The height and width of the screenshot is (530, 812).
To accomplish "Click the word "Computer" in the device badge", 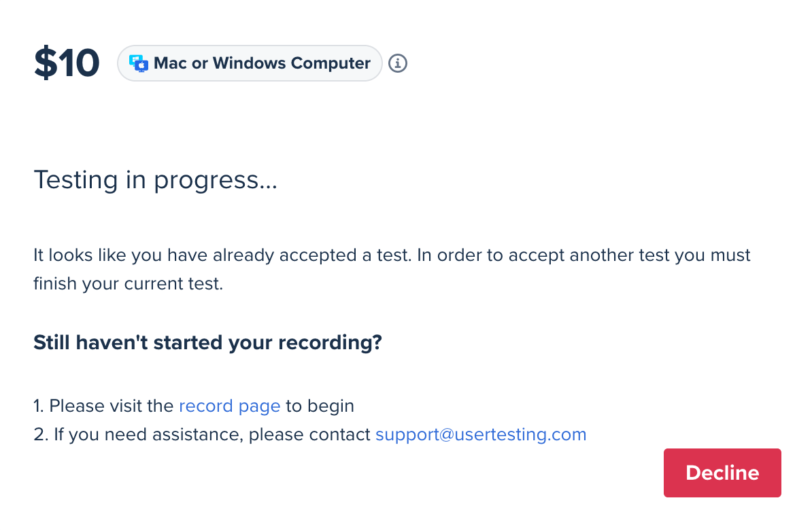I will tap(331, 63).
